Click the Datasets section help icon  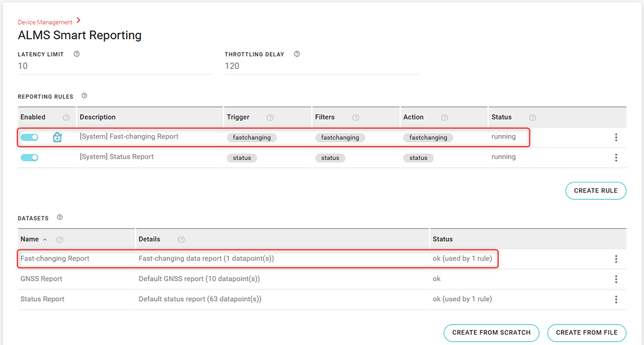[x=60, y=218]
